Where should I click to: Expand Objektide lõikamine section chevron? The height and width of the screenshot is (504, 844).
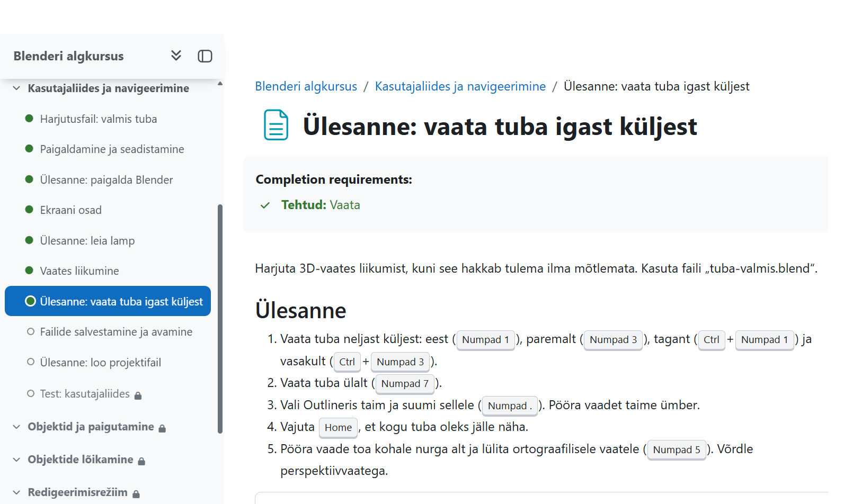point(16,460)
